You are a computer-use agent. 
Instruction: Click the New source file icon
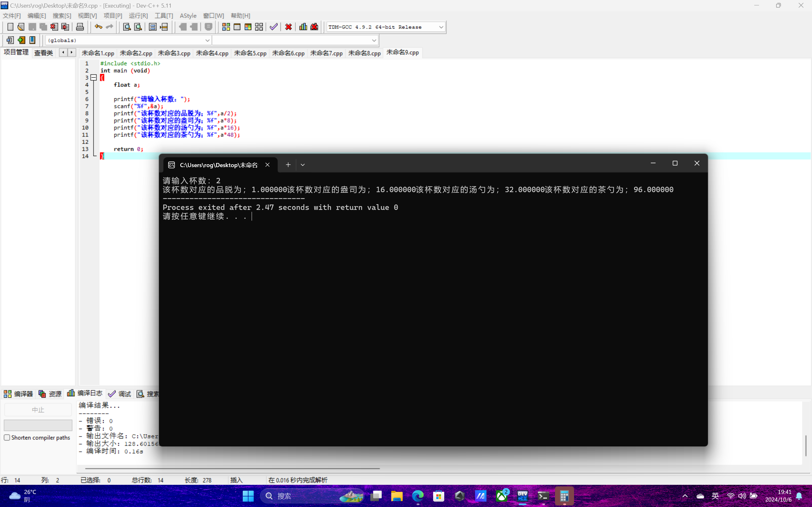tap(10, 27)
